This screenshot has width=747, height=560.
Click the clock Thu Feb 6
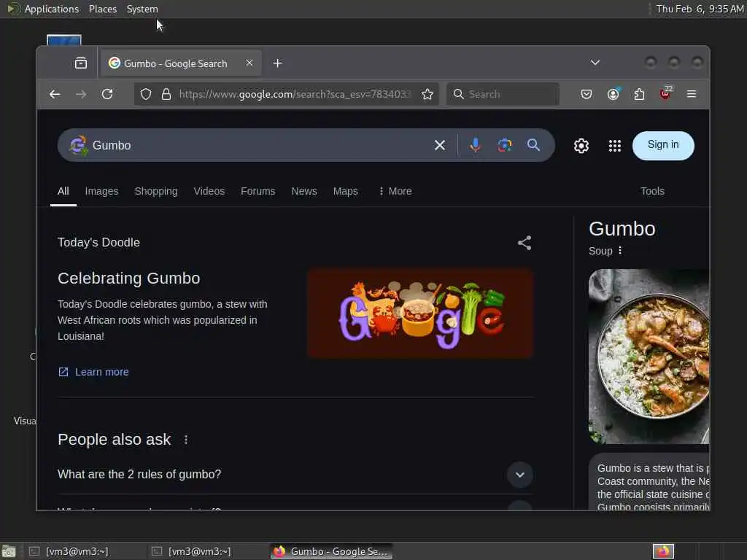coord(700,9)
